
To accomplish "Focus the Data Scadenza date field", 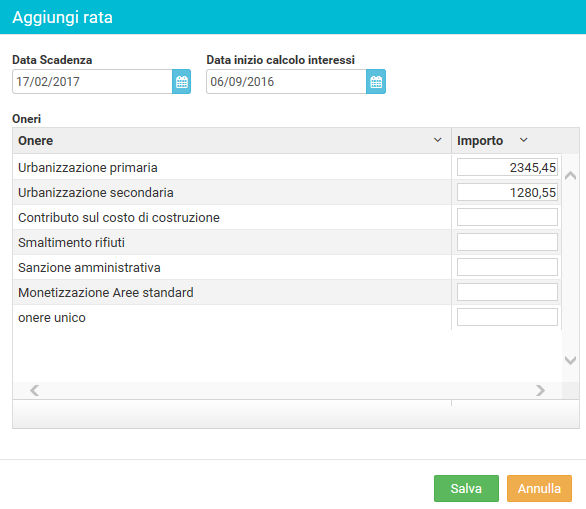I will 92,81.
